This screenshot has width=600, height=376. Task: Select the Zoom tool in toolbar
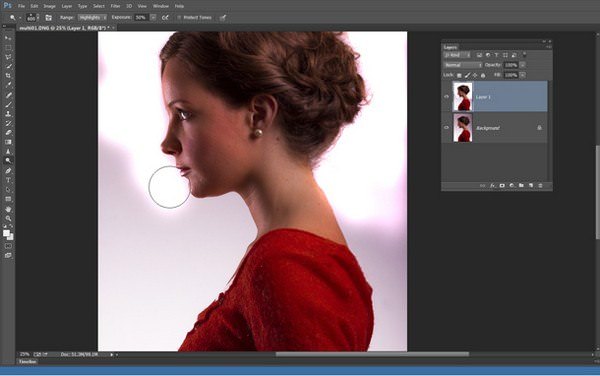point(8,218)
